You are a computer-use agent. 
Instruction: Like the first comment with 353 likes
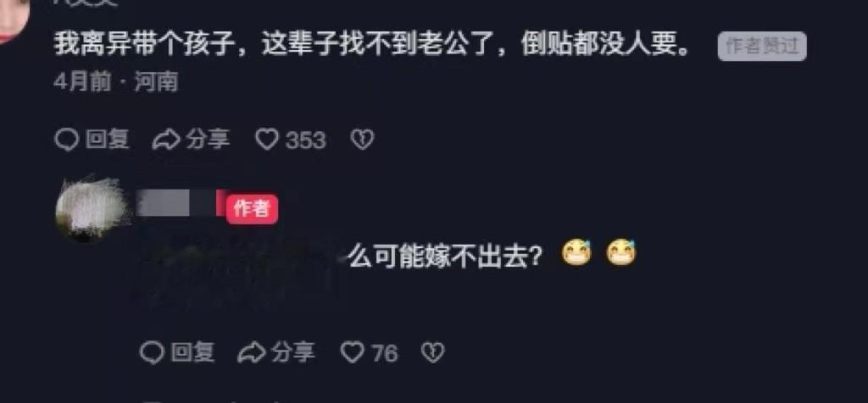(x=267, y=140)
